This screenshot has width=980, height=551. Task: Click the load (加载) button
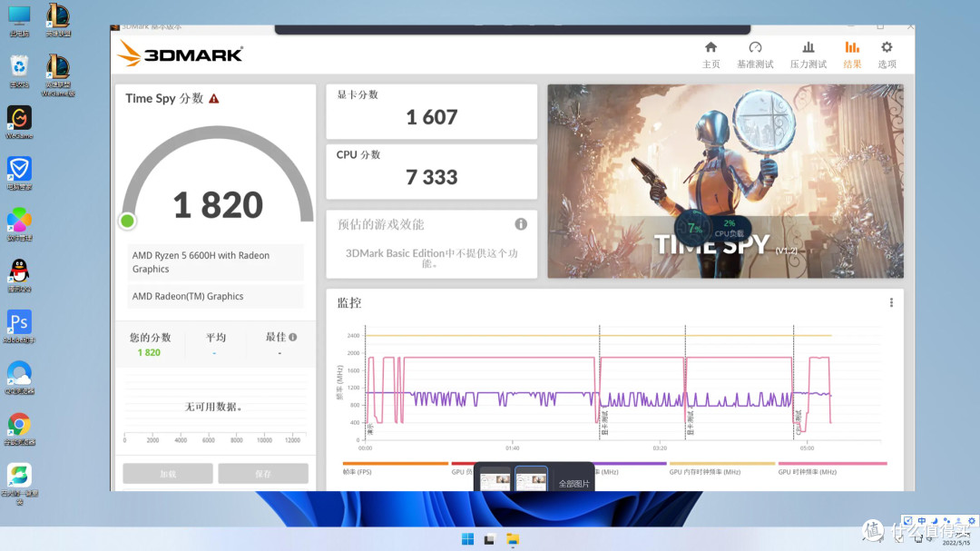pos(168,474)
